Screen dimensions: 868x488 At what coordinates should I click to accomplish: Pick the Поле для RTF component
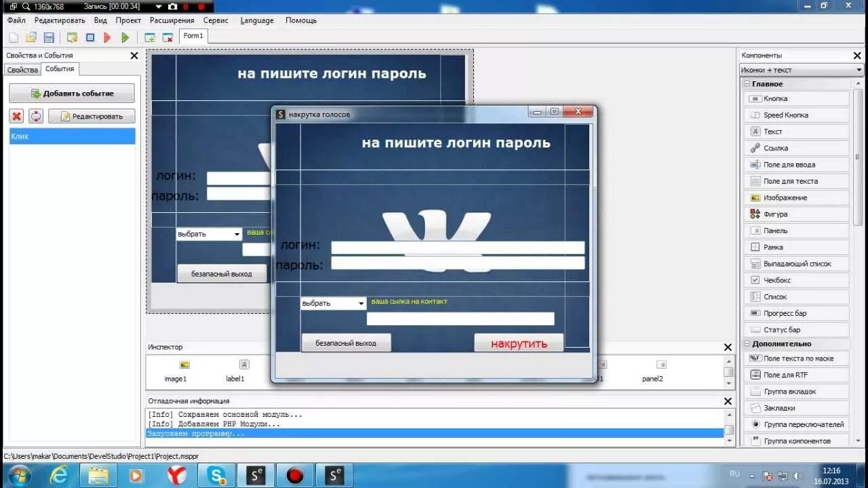(797, 375)
